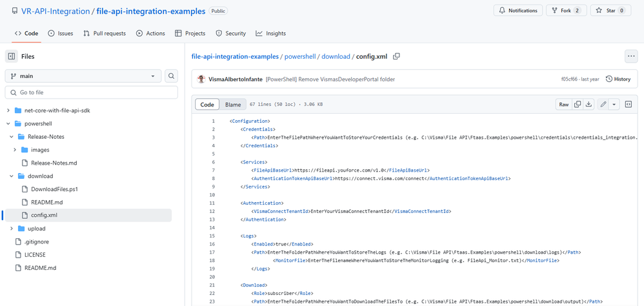Screen dimensions: 644x306
Task: Expand the net-core-with-file-api-sdk folder
Action: tap(8, 110)
